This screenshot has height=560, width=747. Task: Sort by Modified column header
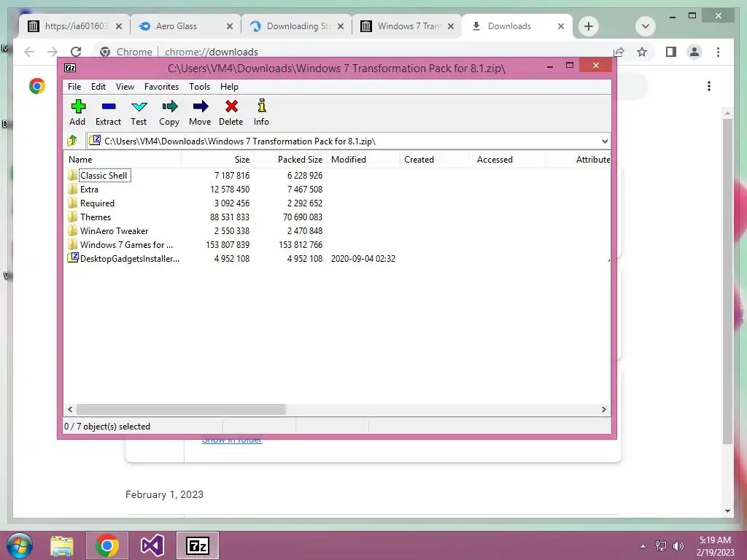363,160
